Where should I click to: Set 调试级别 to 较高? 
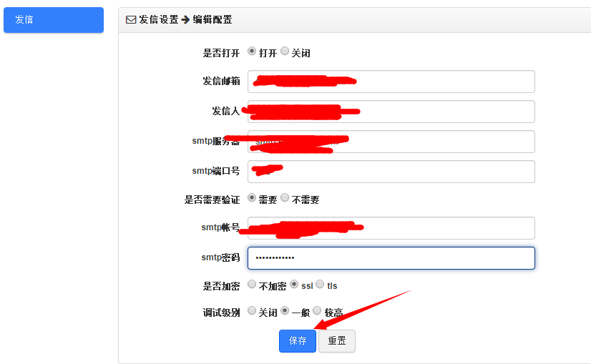317,311
